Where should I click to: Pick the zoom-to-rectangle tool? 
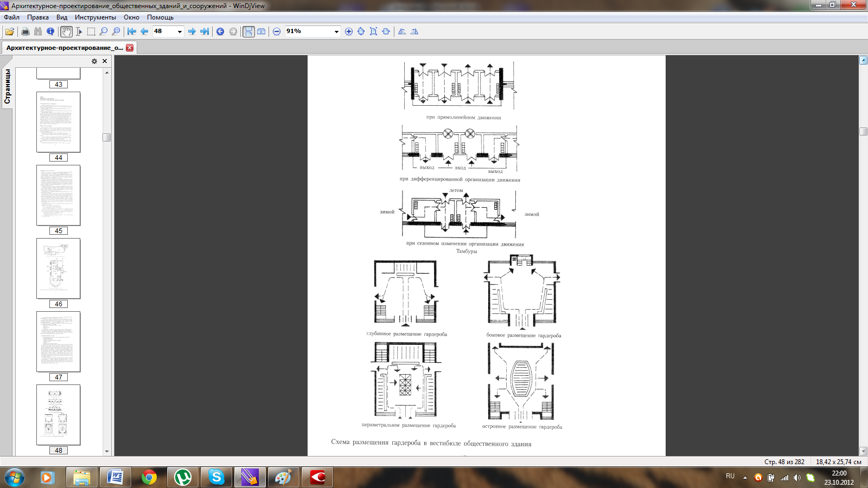pyautogui.click(x=116, y=31)
